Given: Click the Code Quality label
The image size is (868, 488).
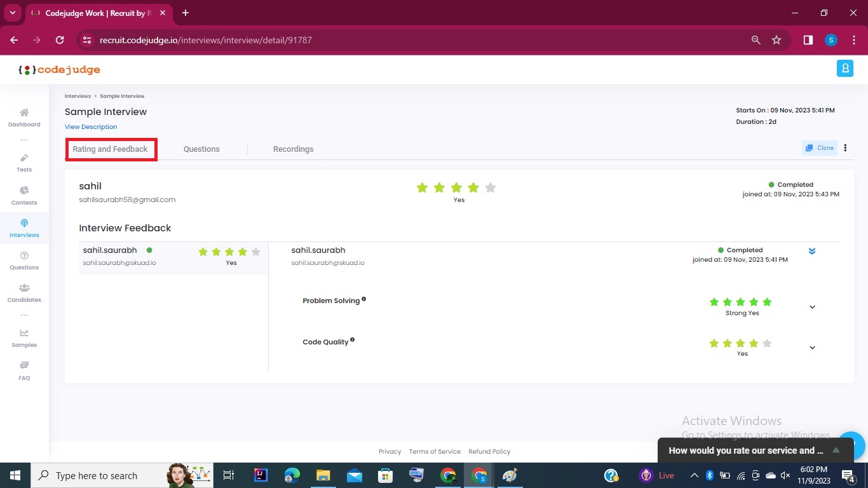Looking at the screenshot, I should tap(325, 342).
